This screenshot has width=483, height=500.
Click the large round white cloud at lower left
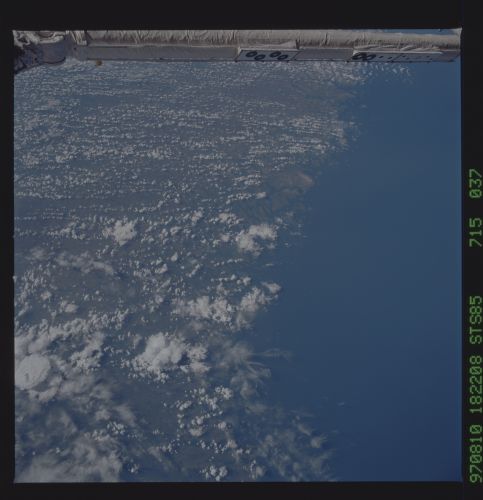[32, 371]
